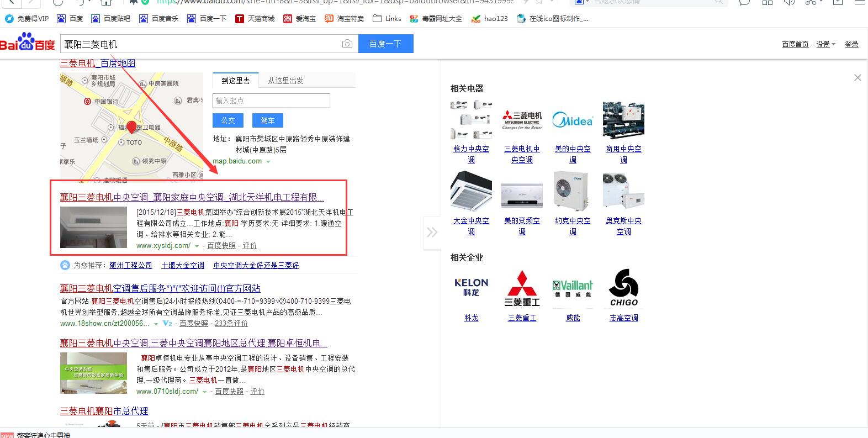
Task: Open the 在线ico图标制作 bookmark
Action: [553, 19]
